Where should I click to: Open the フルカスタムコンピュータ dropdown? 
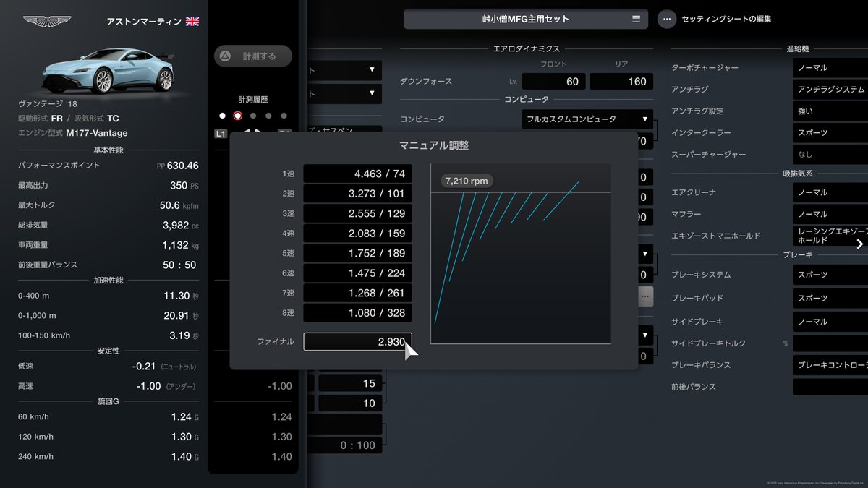pyautogui.click(x=587, y=119)
